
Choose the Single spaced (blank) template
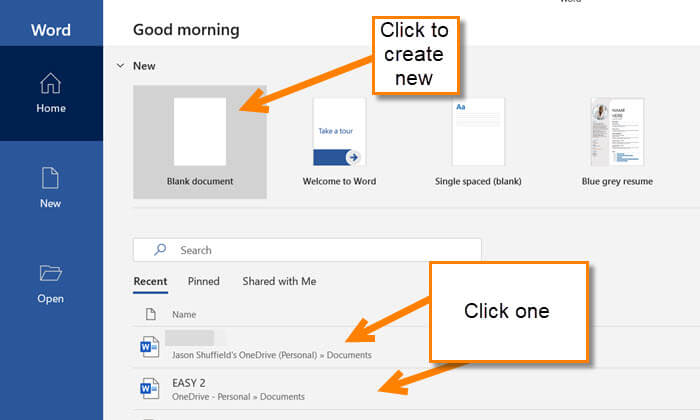(x=478, y=142)
